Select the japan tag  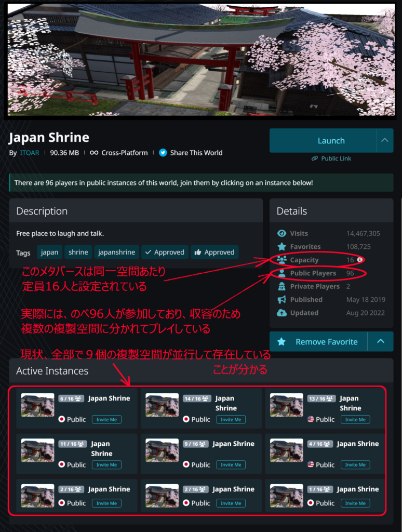tap(50, 252)
